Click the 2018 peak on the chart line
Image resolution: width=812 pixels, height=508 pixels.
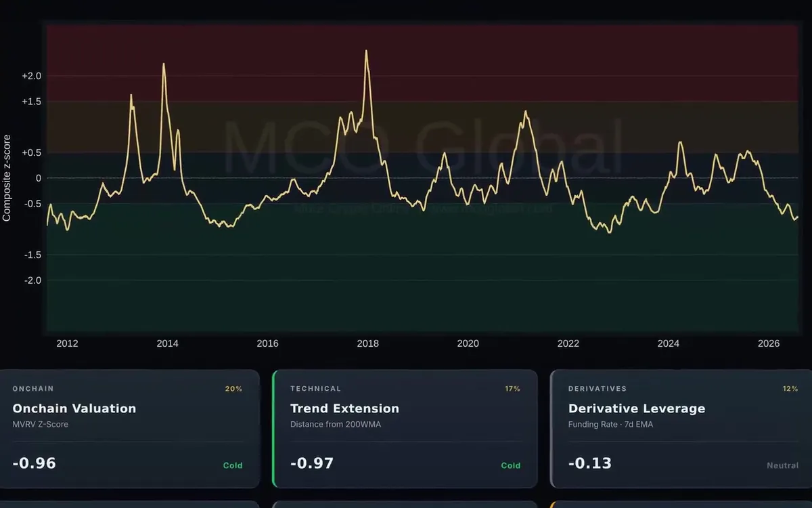click(x=366, y=51)
